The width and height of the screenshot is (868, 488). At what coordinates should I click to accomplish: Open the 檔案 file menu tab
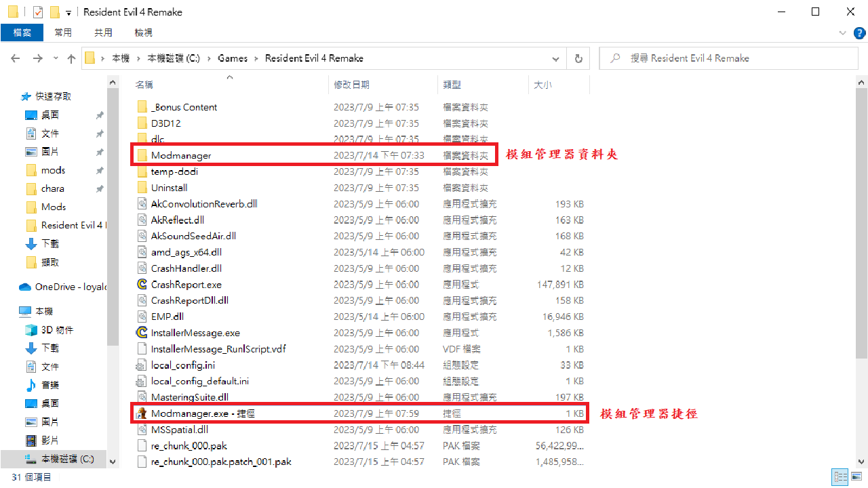22,33
